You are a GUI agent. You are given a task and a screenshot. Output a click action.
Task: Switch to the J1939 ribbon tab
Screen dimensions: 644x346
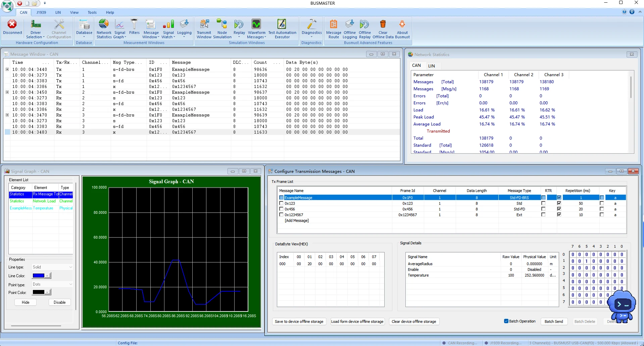tap(41, 12)
